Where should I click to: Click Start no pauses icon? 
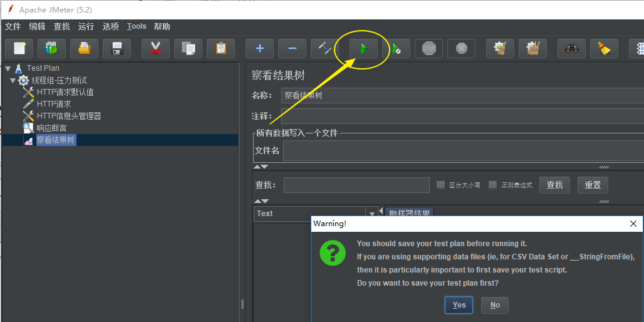[x=396, y=48]
